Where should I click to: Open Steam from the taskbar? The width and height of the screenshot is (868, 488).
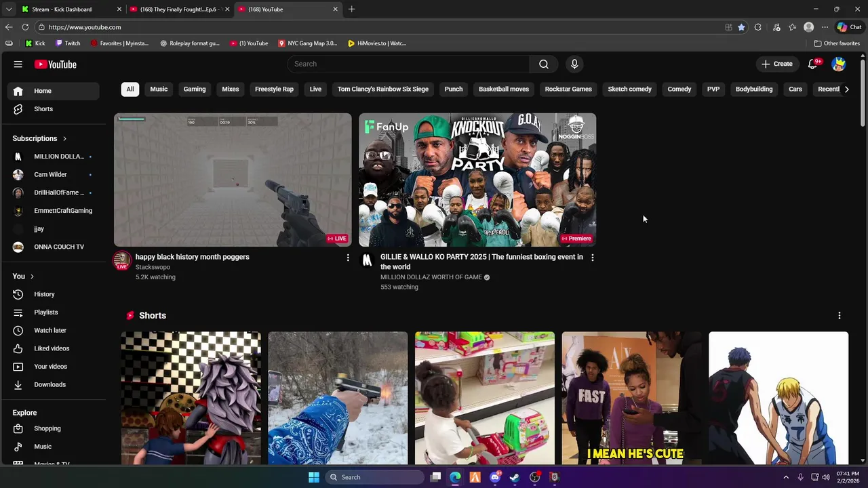[515, 477]
